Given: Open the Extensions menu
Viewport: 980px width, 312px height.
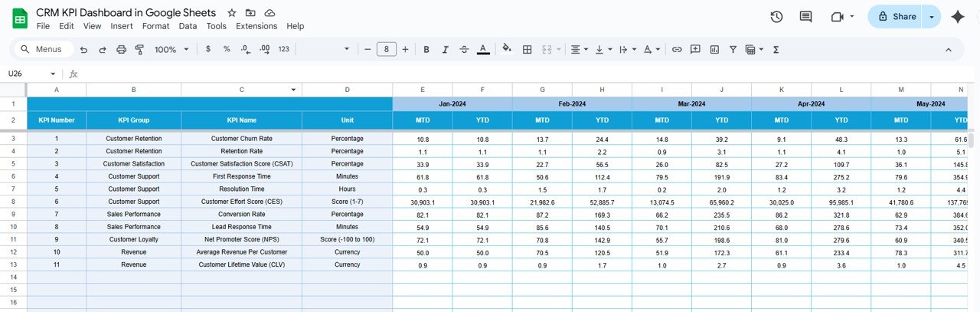Looking at the screenshot, I should click(x=256, y=26).
